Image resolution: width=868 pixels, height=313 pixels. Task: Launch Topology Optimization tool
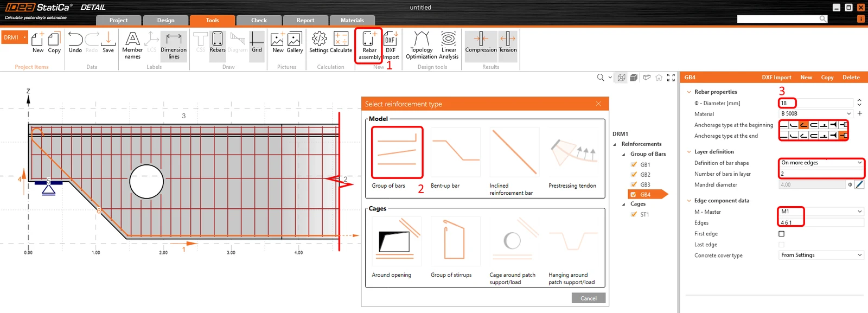point(421,46)
